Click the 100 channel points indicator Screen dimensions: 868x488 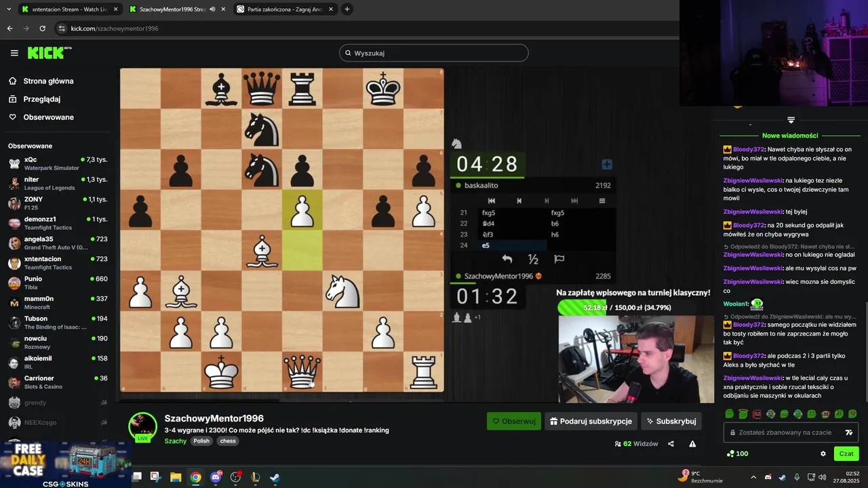pos(737,453)
